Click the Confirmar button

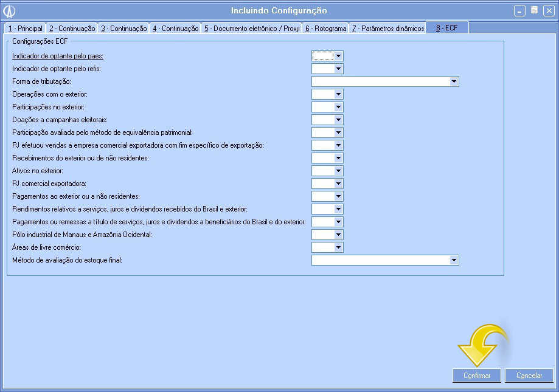tap(477, 376)
